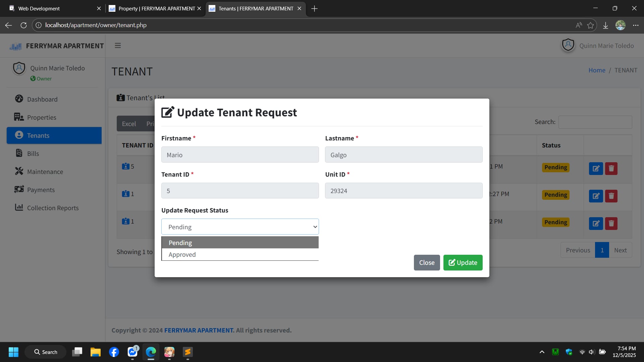Click the Next pagination button
The image size is (644, 362).
click(x=620, y=250)
